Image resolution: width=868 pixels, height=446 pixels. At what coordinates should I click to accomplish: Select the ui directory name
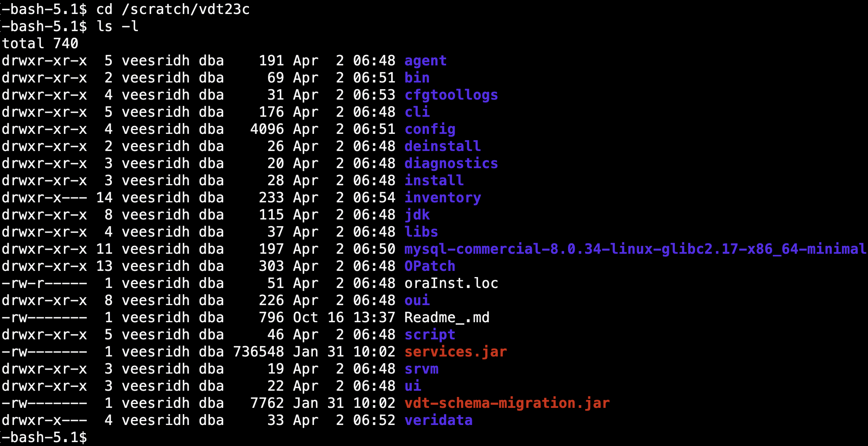tap(413, 386)
